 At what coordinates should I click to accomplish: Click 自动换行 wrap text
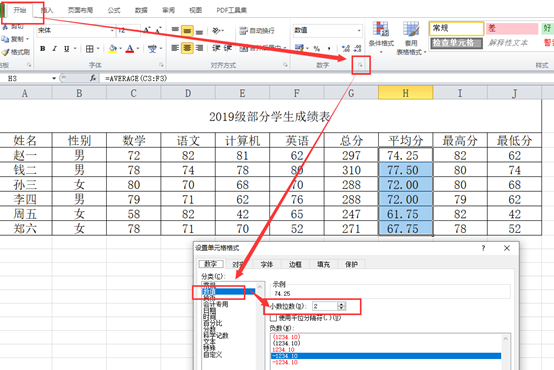(257, 31)
